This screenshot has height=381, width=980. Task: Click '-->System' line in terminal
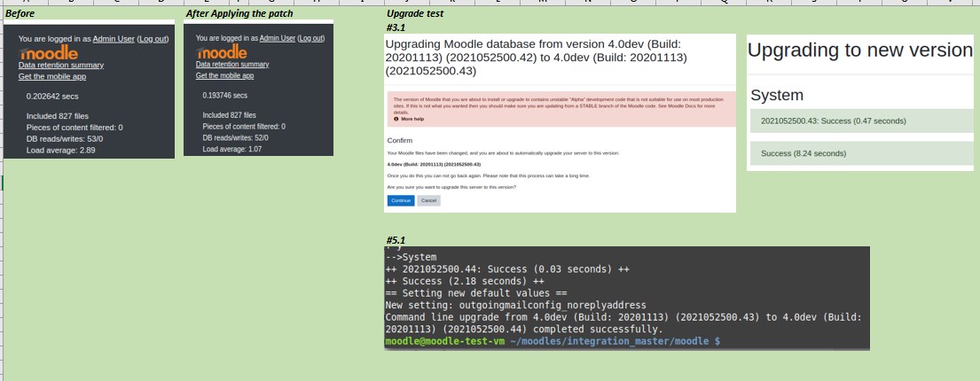coord(412,257)
